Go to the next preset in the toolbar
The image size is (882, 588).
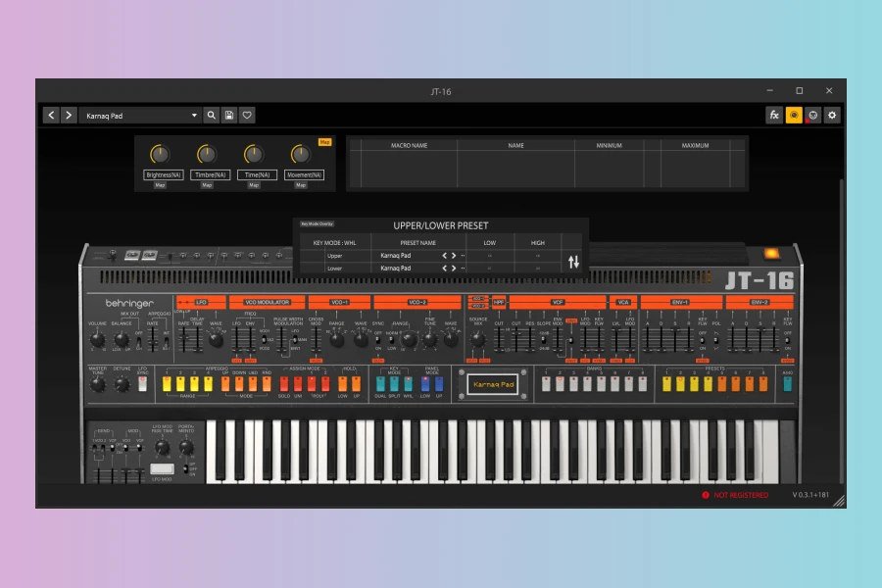[x=69, y=116]
